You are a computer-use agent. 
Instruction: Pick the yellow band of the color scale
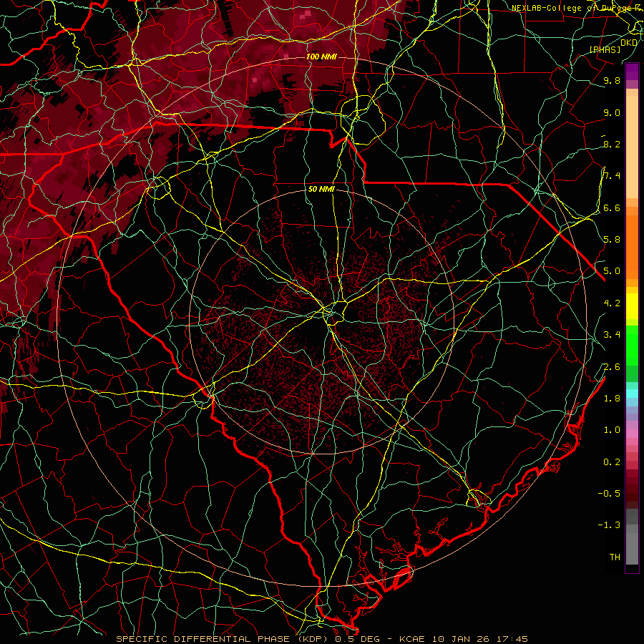[x=632, y=306]
